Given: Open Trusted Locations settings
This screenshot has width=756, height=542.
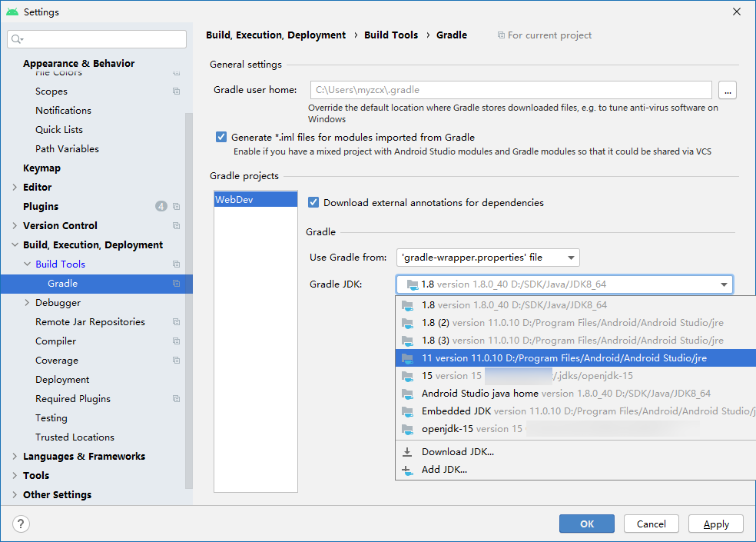Looking at the screenshot, I should tap(75, 437).
